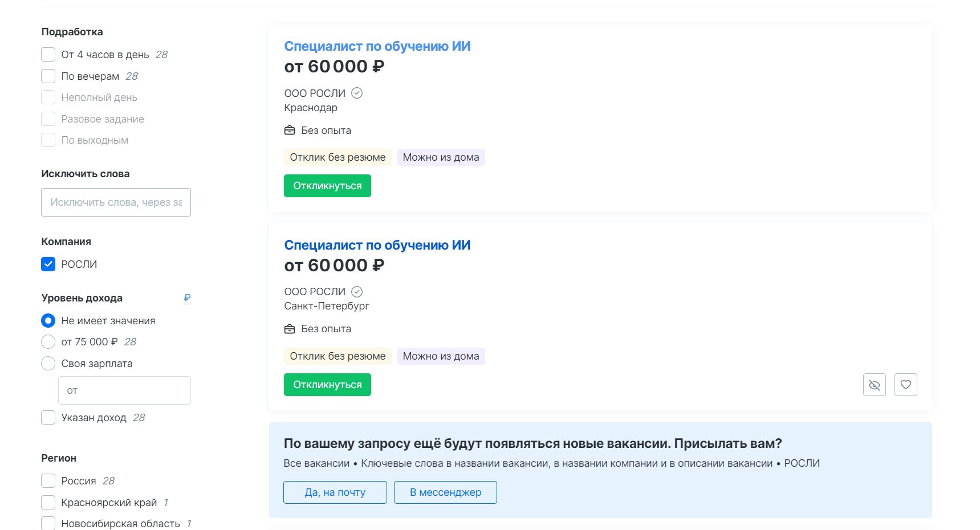Click the briefcase icon in the Санкт-Петербург vacancy

pos(290,329)
